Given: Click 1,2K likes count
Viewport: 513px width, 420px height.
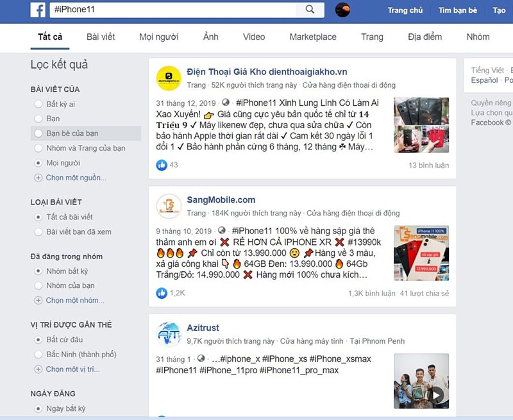Looking at the screenshot, I should 178,293.
